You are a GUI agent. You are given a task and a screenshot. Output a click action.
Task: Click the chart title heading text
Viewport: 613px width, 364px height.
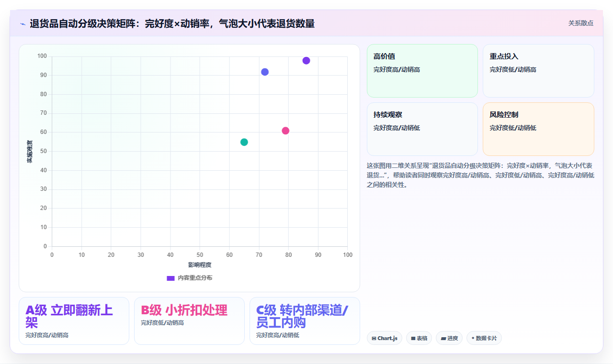pyautogui.click(x=172, y=23)
